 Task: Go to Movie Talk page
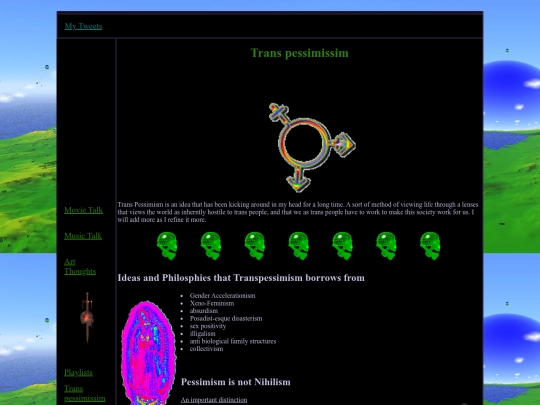coord(83,210)
